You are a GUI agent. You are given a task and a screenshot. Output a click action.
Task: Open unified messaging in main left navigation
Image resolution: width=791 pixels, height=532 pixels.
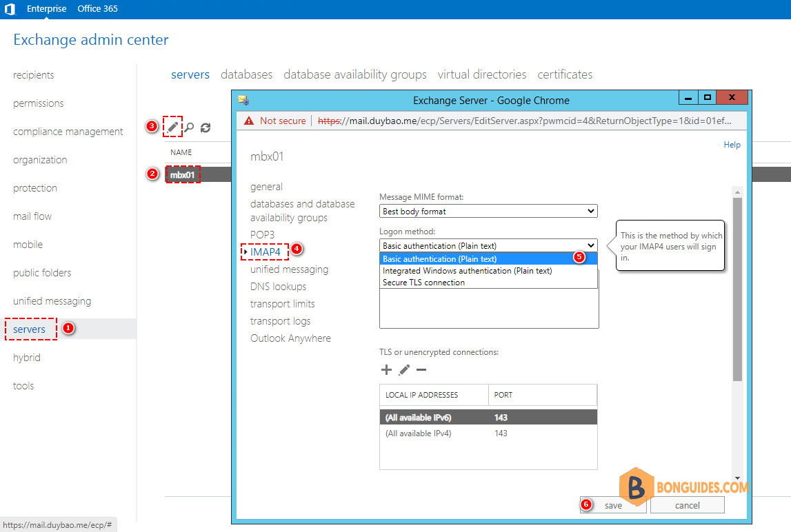(x=52, y=301)
